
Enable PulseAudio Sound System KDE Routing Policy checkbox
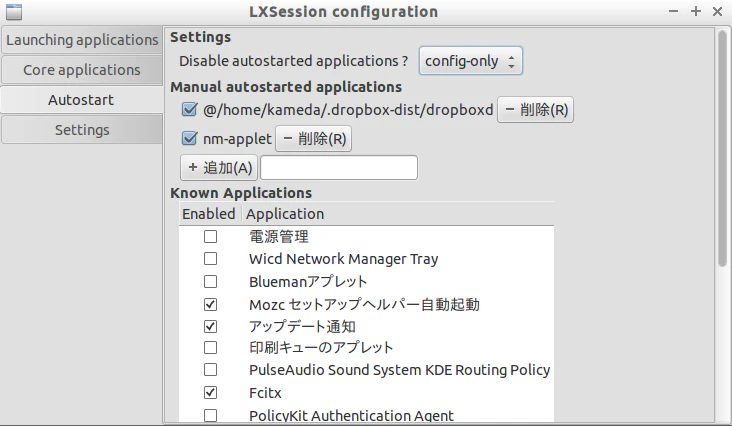(211, 370)
